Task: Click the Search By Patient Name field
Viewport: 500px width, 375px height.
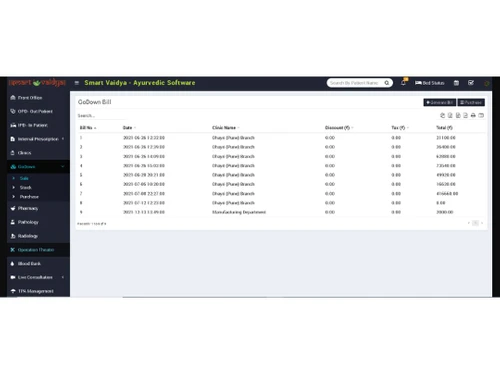Action: (355, 83)
